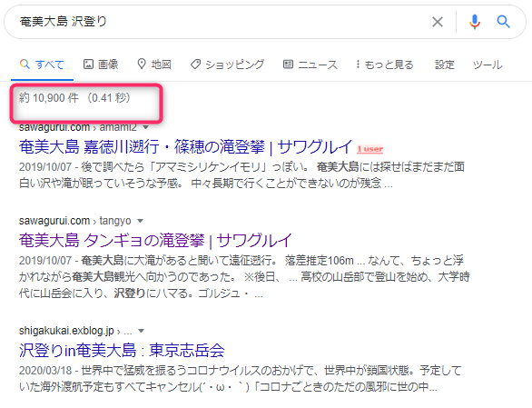Expand the dropdown arrow beside sawagurui.com › tangyo
The width and height of the screenshot is (532, 408).
click(x=140, y=221)
